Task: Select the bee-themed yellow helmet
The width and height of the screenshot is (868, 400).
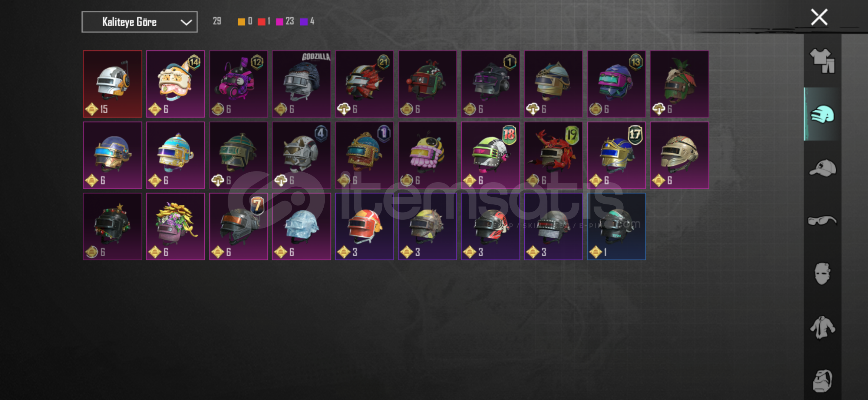Action: click(x=428, y=155)
